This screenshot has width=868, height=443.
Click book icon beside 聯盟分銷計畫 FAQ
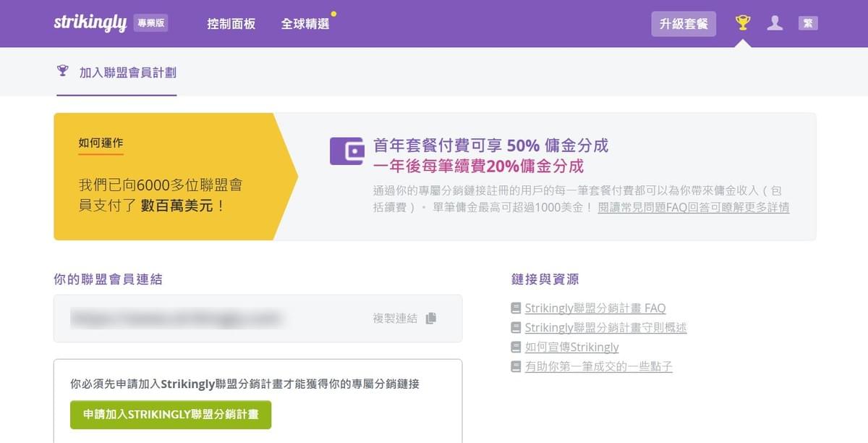(x=516, y=308)
